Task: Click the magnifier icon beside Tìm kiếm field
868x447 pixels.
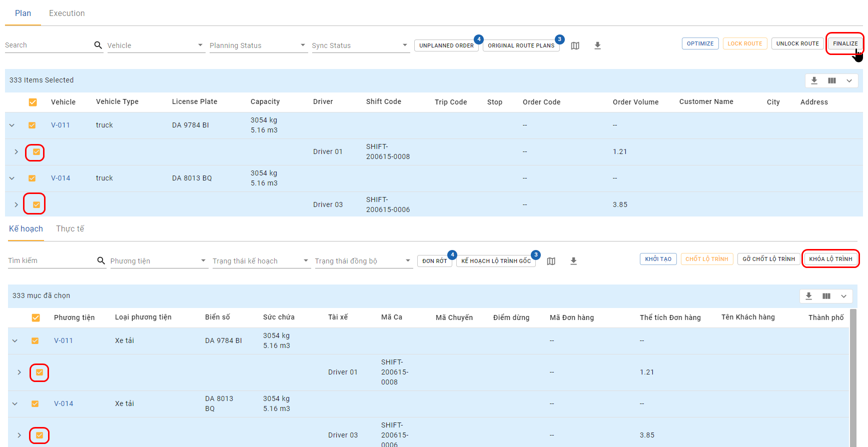Action: [101, 260]
